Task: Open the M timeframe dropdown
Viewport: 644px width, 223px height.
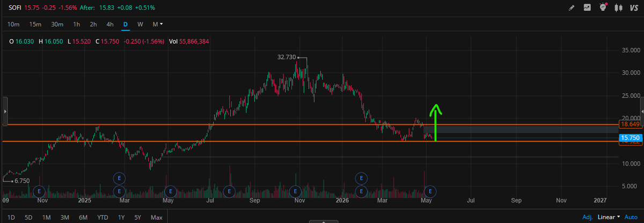Action: pos(158,24)
